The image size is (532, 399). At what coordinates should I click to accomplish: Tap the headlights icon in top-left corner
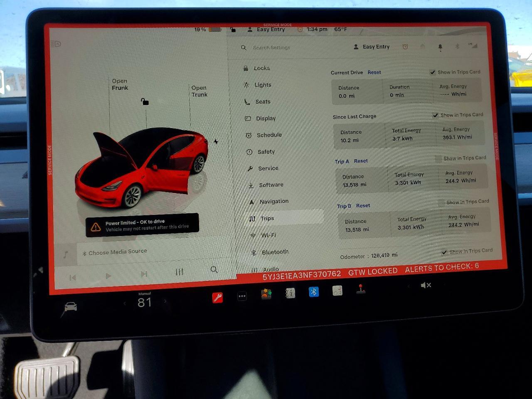[x=56, y=44]
